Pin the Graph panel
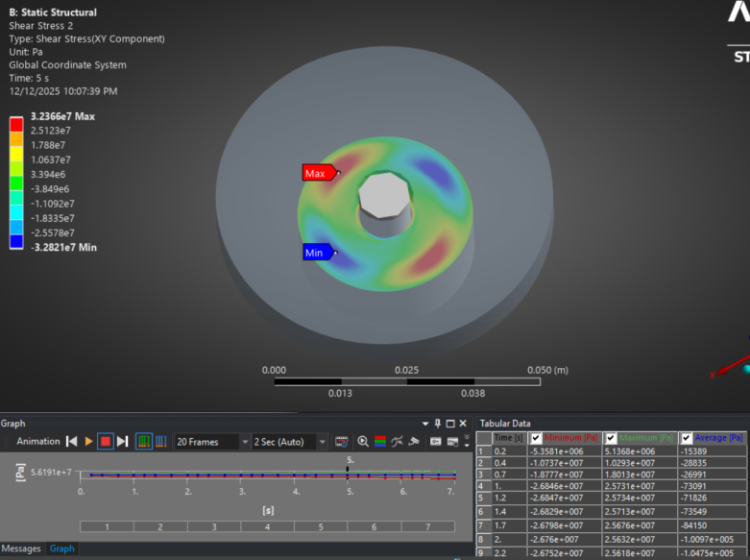This screenshot has height=560, width=750. pos(438,424)
